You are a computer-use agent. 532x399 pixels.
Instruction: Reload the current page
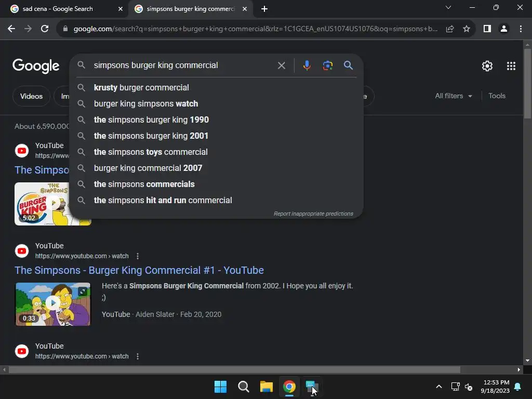click(45, 29)
